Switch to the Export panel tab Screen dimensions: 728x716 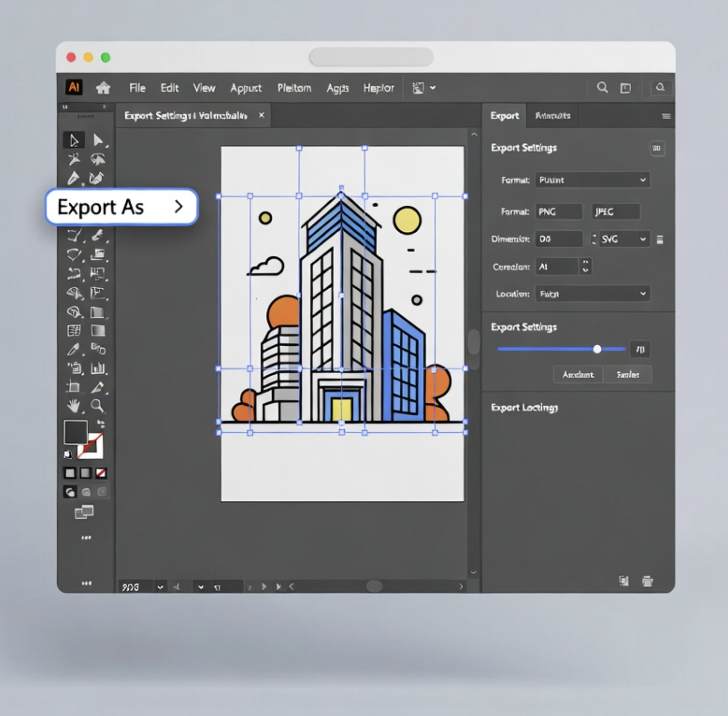[504, 116]
